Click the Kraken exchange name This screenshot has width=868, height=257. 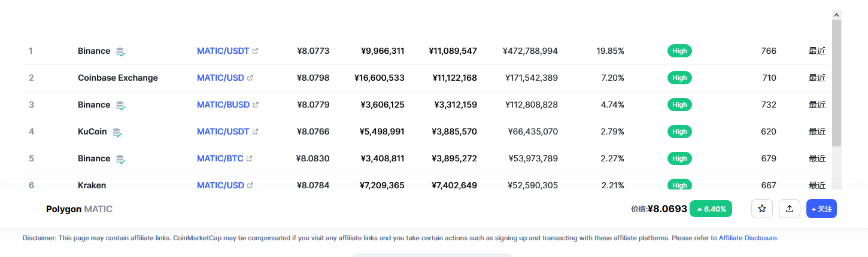(x=92, y=185)
